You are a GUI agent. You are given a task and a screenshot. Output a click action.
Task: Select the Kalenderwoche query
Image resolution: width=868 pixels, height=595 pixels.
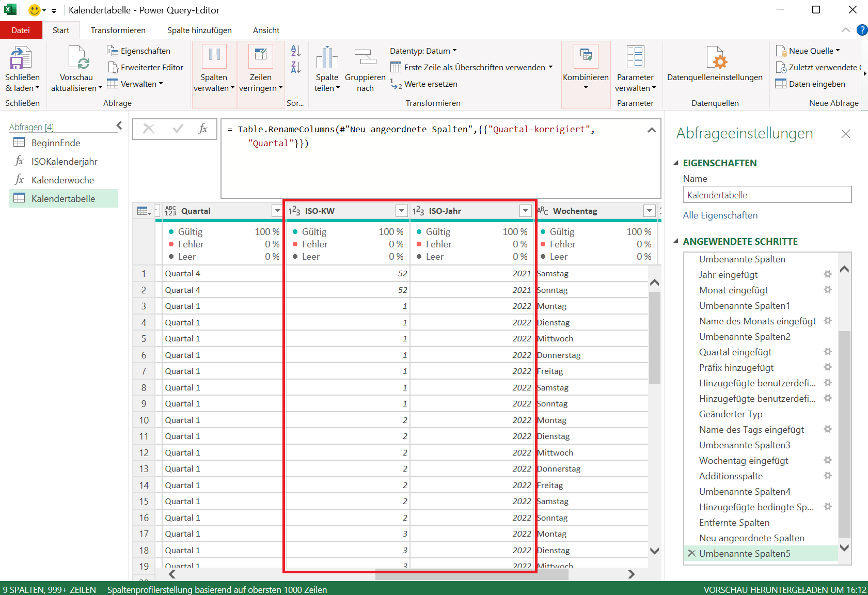coord(62,180)
